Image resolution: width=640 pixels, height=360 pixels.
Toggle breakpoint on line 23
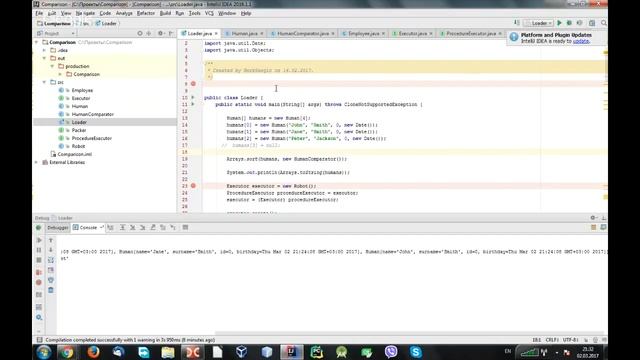[193, 186]
